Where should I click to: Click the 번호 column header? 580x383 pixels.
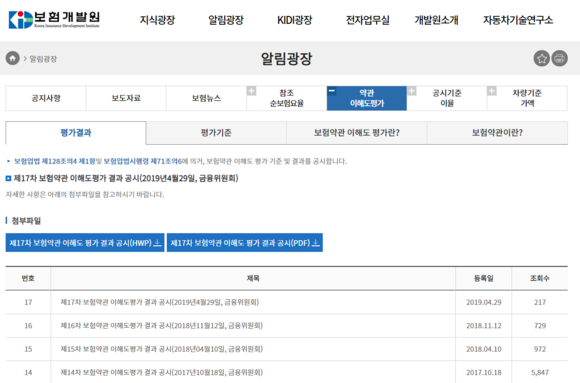tap(28, 278)
